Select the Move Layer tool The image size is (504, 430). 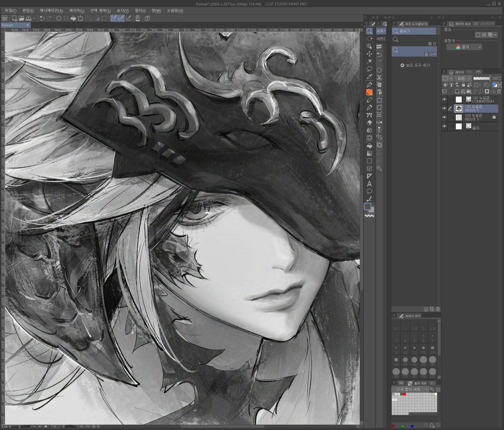[x=369, y=54]
